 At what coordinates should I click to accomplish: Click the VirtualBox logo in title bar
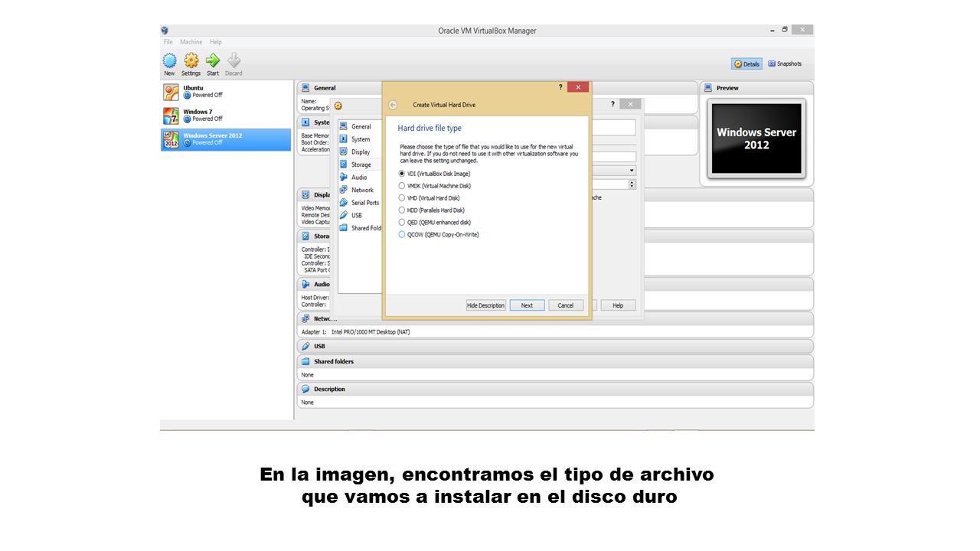[x=165, y=31]
